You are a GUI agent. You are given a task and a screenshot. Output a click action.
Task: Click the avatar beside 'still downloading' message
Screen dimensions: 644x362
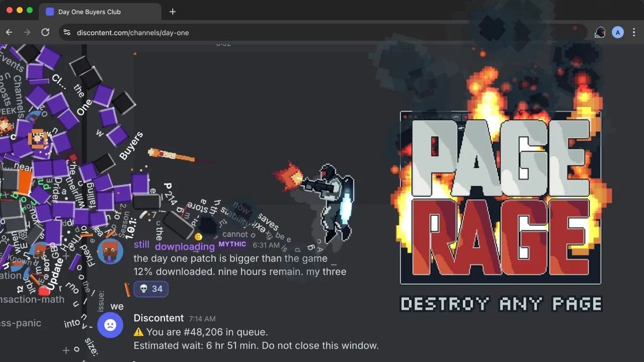(110, 251)
